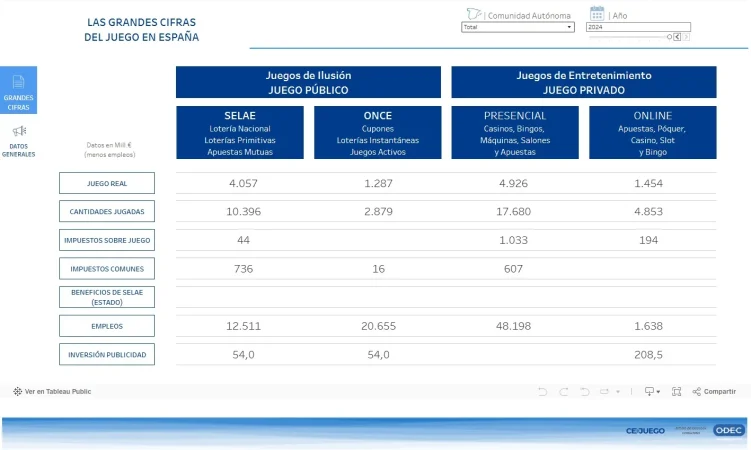The width and height of the screenshot is (751, 450).
Task: Click the calendar icon beside Año
Action: point(597,13)
